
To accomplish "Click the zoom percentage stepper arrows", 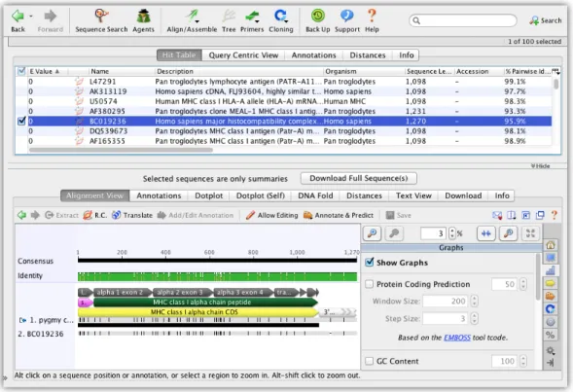I will pyautogui.click(x=452, y=233).
